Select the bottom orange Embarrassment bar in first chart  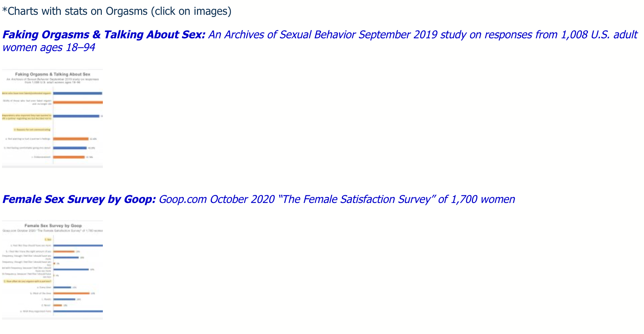tap(69, 157)
